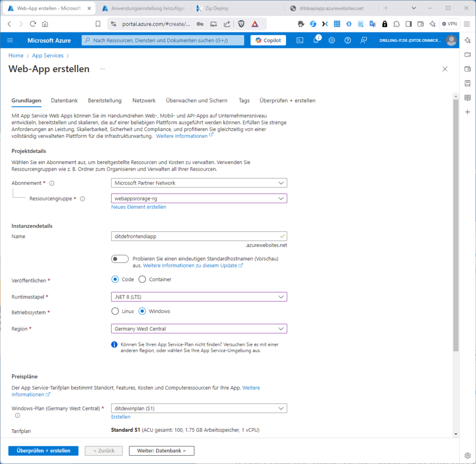Image resolution: width=476 pixels, height=464 pixels.
Task: Click the VPN button
Action: click(x=450, y=24)
